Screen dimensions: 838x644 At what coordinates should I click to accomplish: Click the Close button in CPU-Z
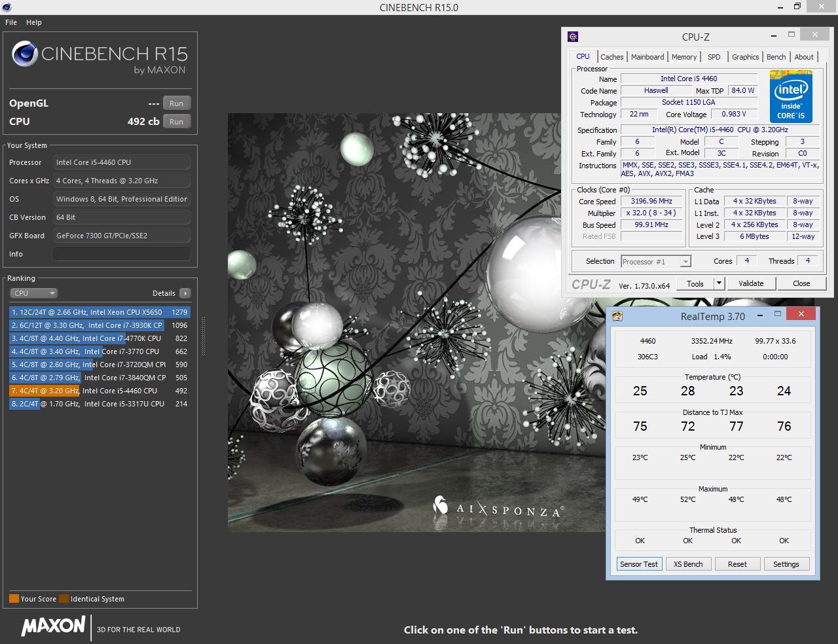click(x=801, y=283)
